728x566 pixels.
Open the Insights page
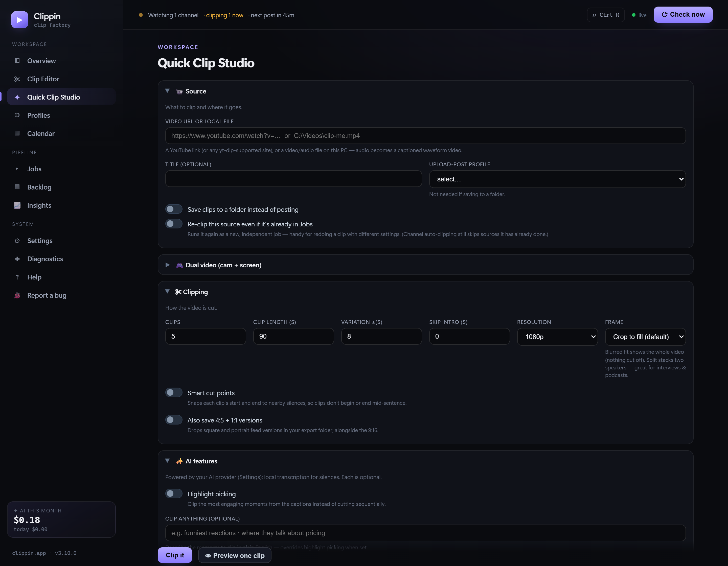[x=61, y=205]
